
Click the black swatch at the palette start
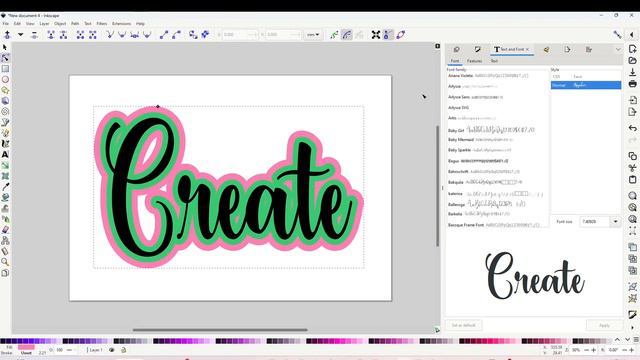pos(3,341)
